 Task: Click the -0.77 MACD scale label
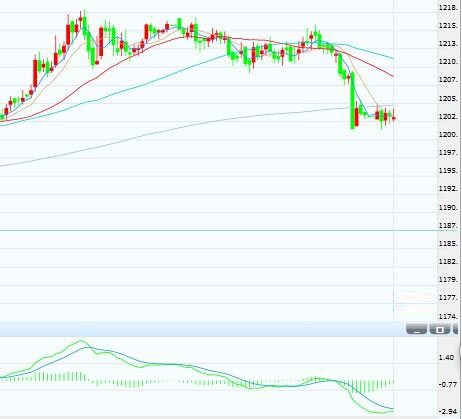pyautogui.click(x=448, y=384)
